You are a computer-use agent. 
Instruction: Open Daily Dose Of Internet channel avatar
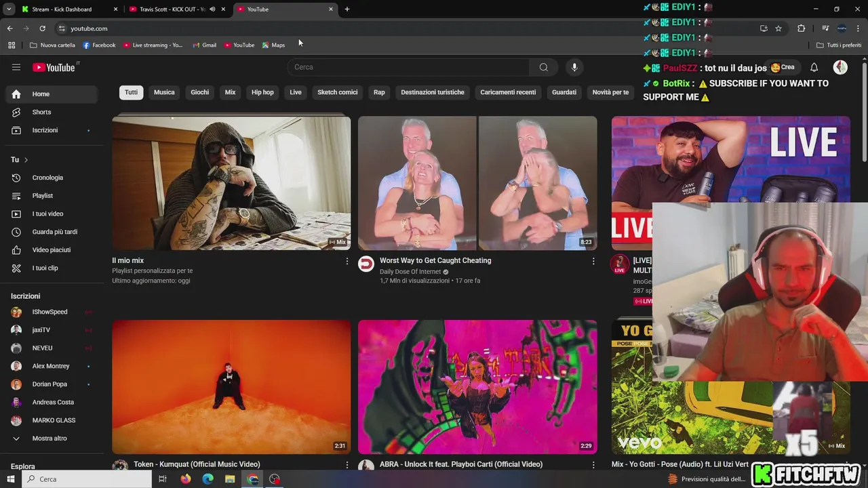(x=366, y=264)
